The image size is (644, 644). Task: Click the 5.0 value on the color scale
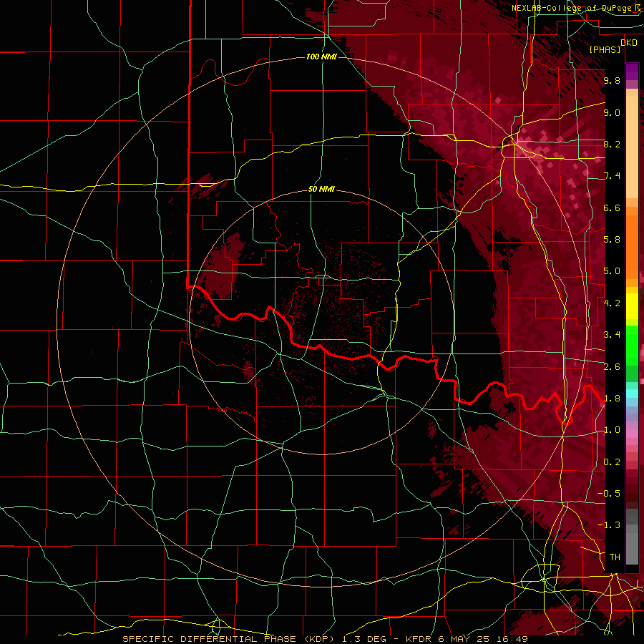coord(612,271)
